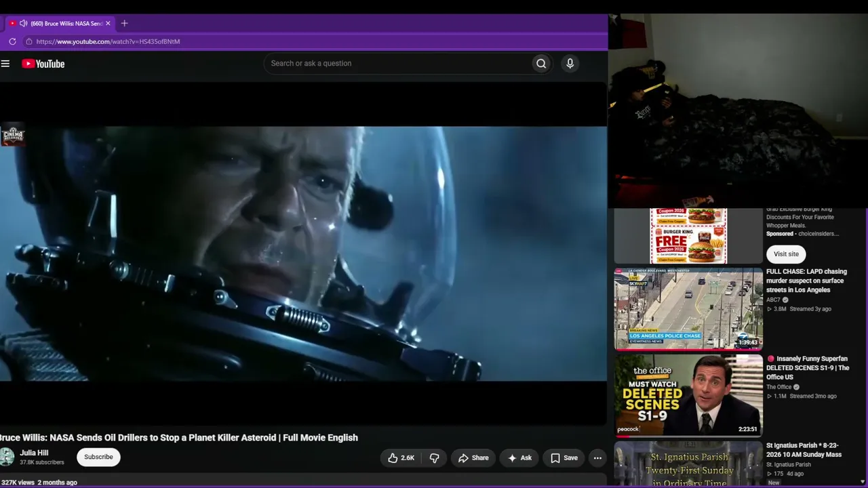Screen dimensions: 868x488
Task: Play The Office deleted scenes thumbnail
Action: [x=688, y=396]
